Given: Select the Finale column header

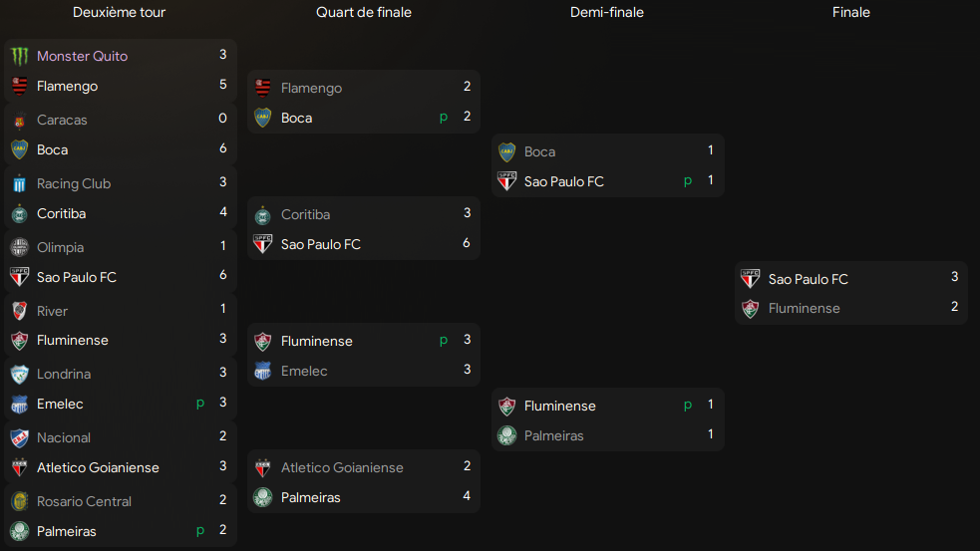Looking at the screenshot, I should (851, 13).
